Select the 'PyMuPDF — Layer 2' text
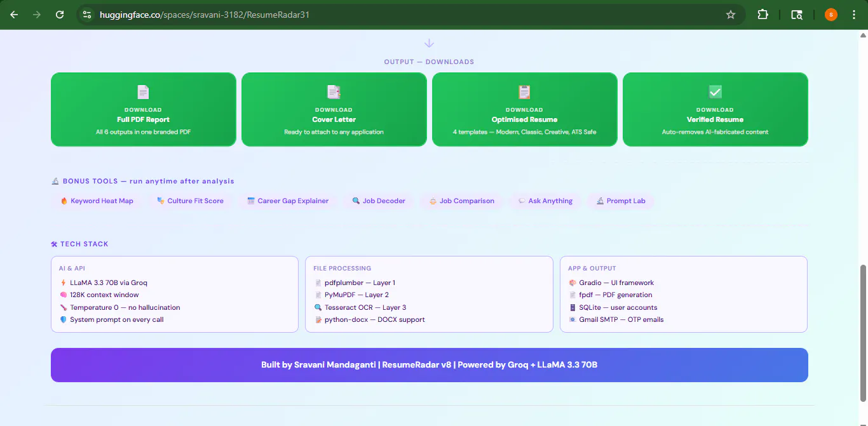Image resolution: width=868 pixels, height=426 pixels. [356, 295]
